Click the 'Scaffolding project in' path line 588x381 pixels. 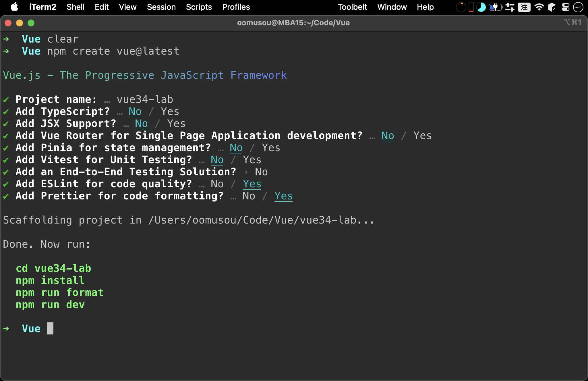pos(189,220)
